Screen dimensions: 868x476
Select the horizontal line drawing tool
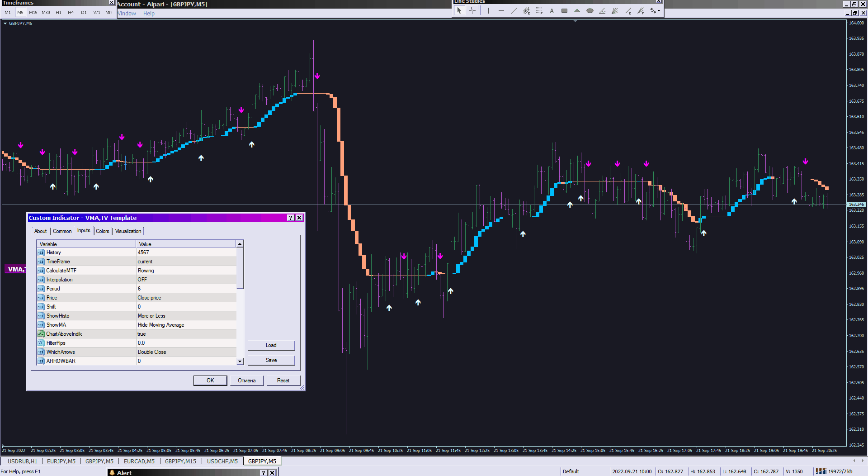coord(501,11)
